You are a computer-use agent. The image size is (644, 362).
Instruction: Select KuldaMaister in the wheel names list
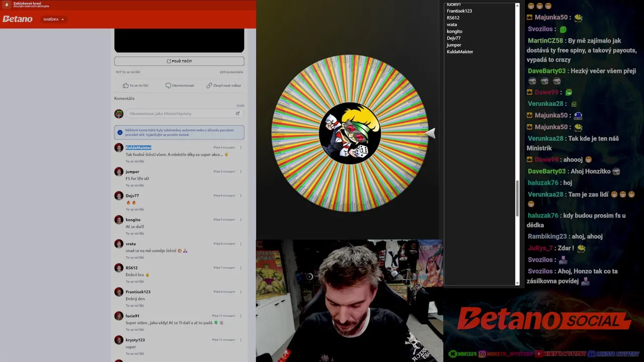(460, 52)
